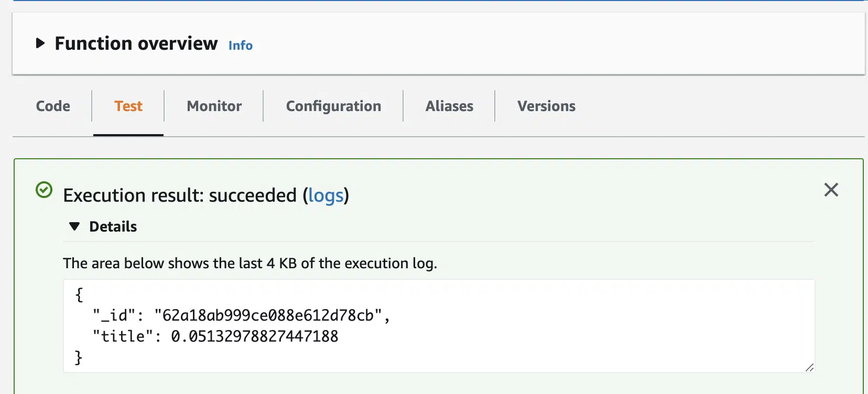
Task: Click the "_id" line in the log output
Action: click(241, 315)
